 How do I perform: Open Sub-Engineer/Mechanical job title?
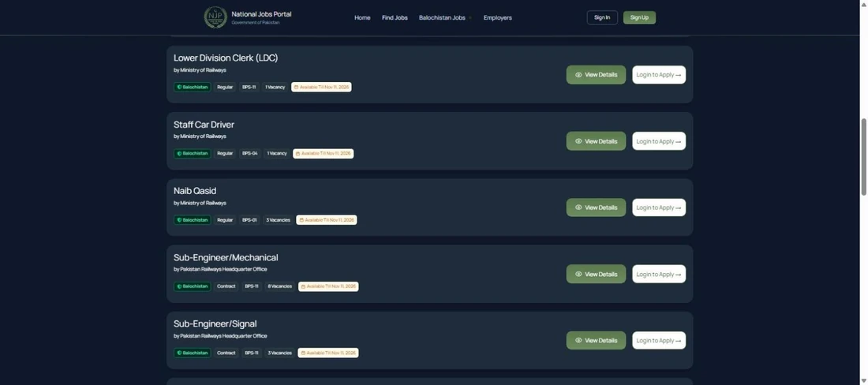[226, 258]
